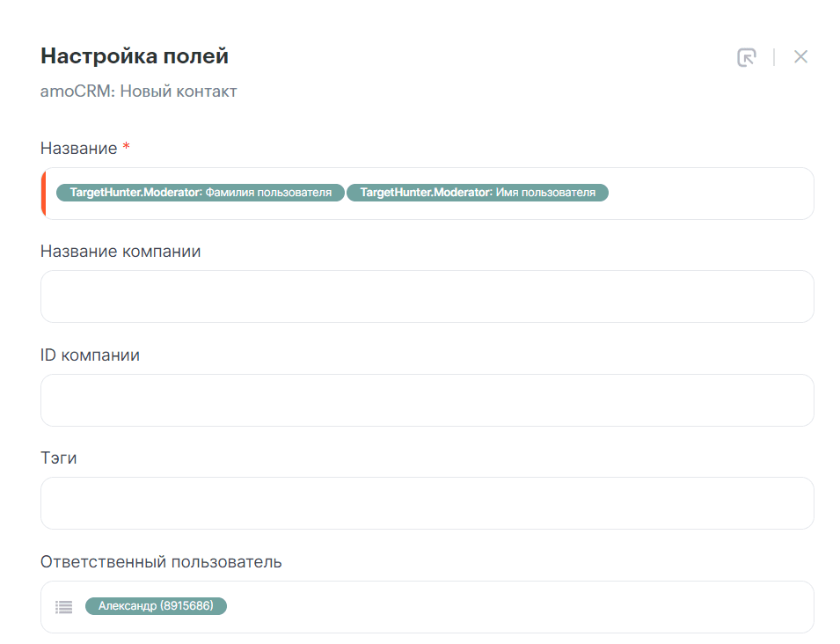
Task: Click the amoCRM: Новый контакт subtitle
Action: point(139,91)
